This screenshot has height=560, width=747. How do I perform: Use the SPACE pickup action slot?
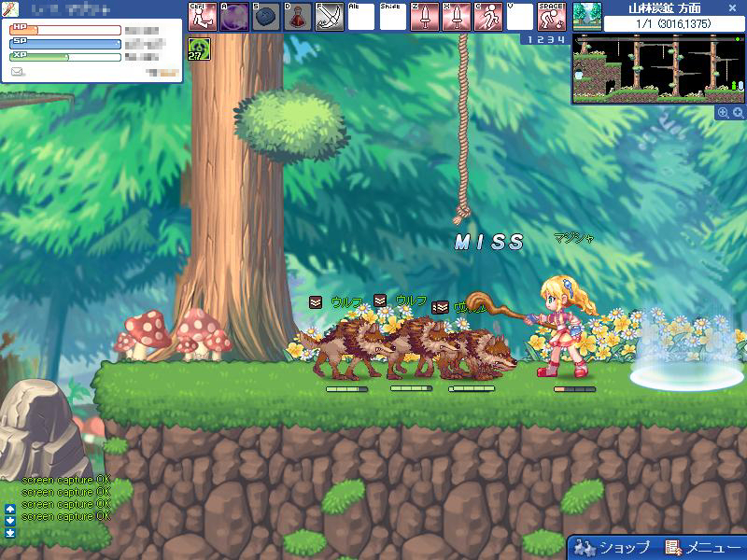tap(552, 17)
